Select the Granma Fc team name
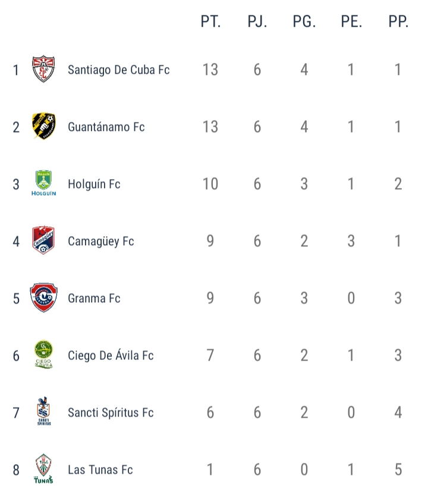Image resolution: width=428 pixels, height=504 pixels. click(94, 298)
